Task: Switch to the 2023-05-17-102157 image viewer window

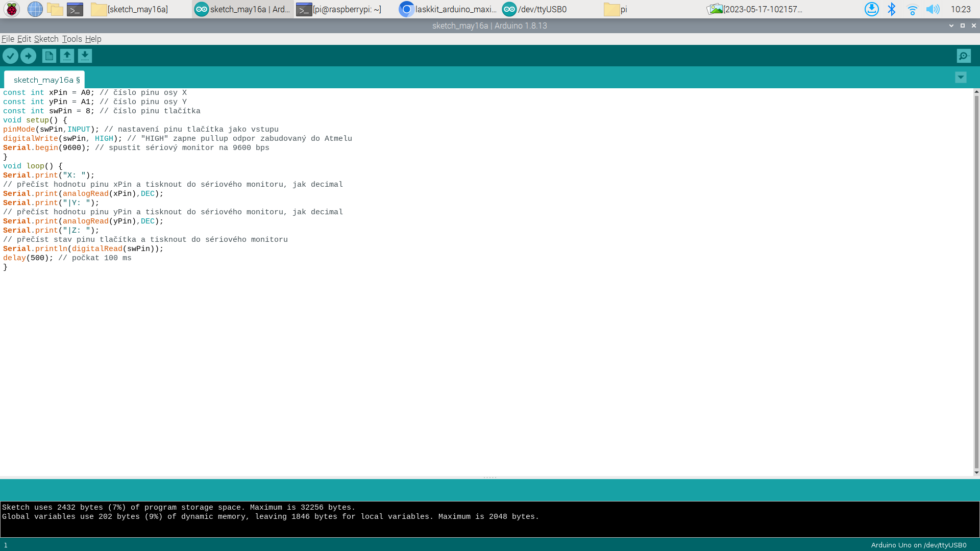Action: click(755, 9)
